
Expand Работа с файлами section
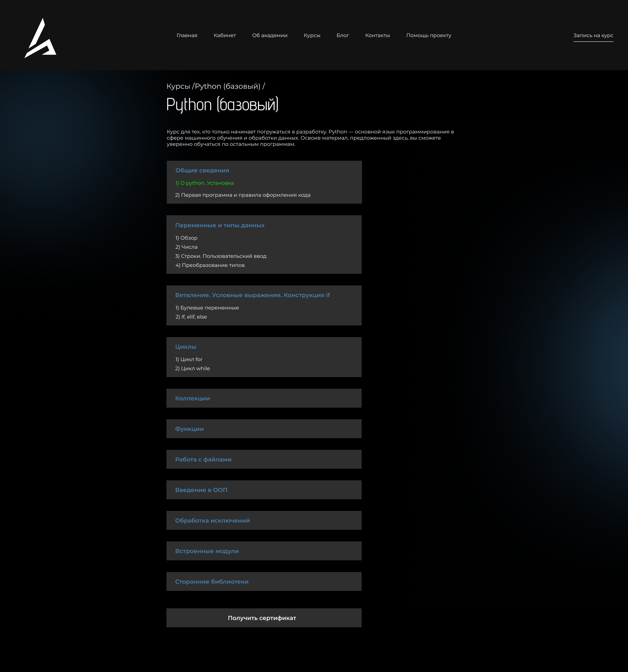pos(264,459)
